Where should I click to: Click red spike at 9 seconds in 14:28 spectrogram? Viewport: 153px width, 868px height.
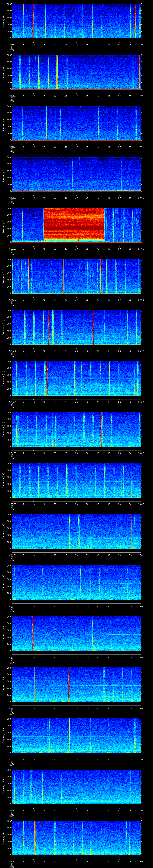point(32,633)
